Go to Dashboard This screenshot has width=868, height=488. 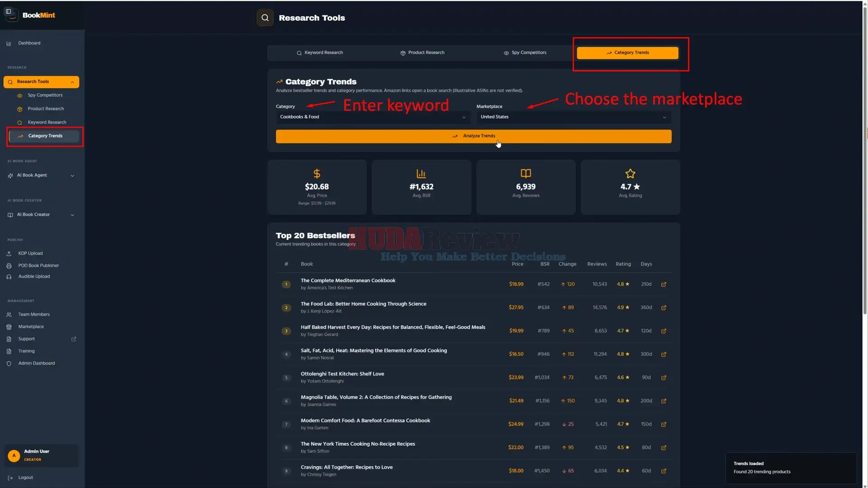29,43
